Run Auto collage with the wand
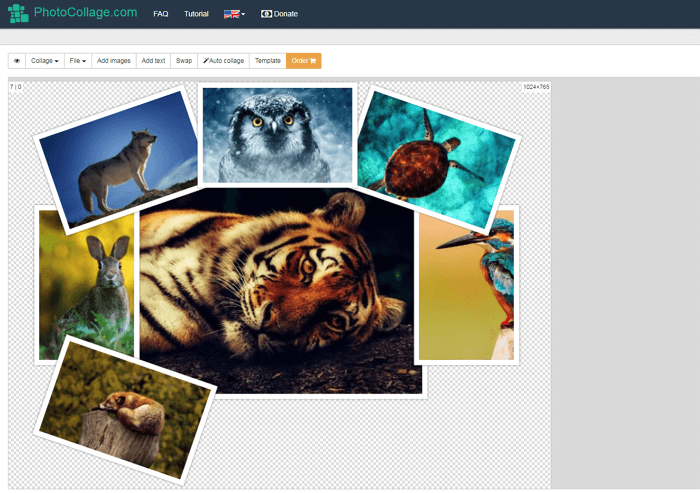The height and width of the screenshot is (493, 700). (x=223, y=61)
